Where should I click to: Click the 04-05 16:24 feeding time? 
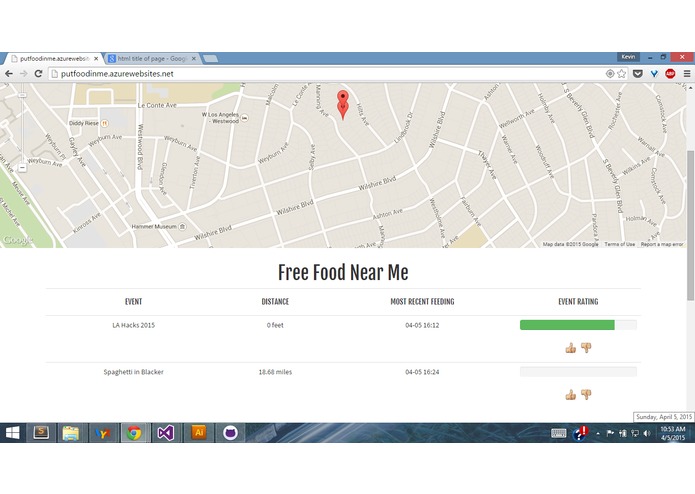422,372
